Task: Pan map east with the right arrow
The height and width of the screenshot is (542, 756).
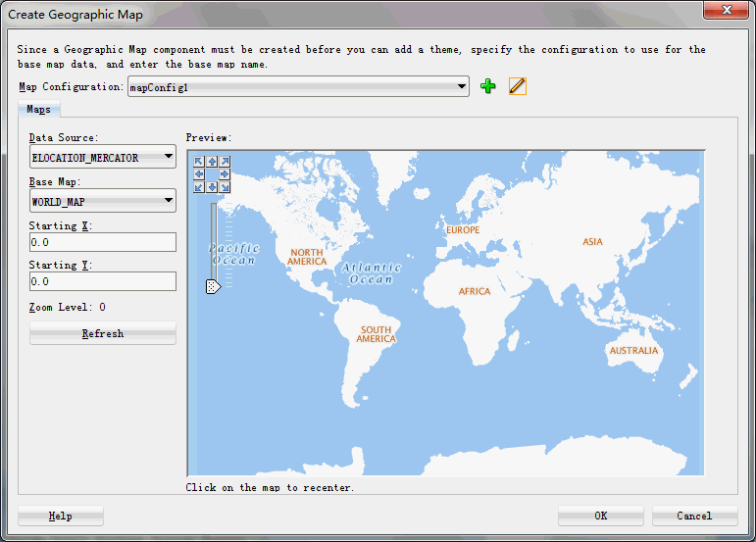Action: (x=225, y=173)
